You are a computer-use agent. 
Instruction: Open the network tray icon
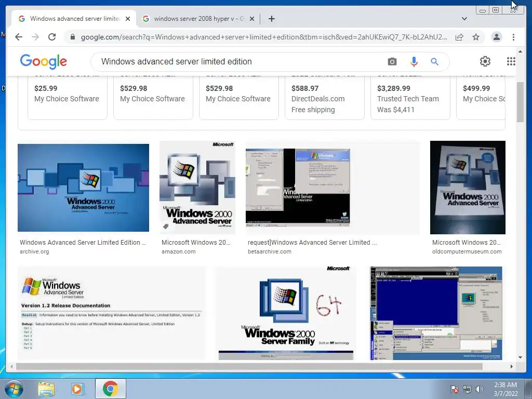[467, 389]
